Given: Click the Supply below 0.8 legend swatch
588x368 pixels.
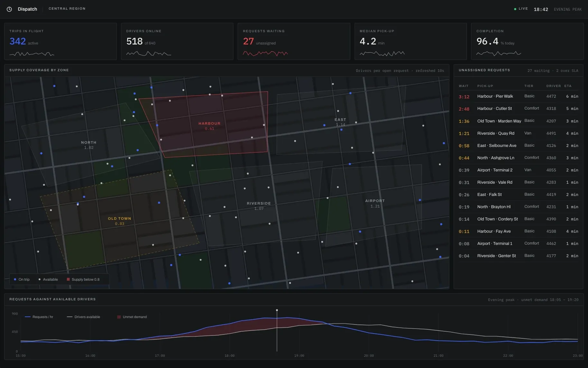Looking at the screenshot, I should point(68,279).
